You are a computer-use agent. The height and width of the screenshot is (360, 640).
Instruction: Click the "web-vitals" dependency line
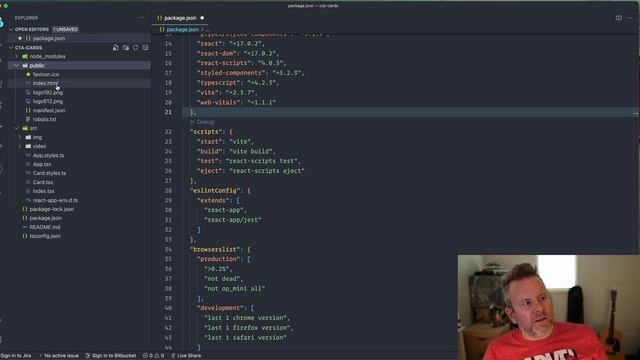point(236,102)
